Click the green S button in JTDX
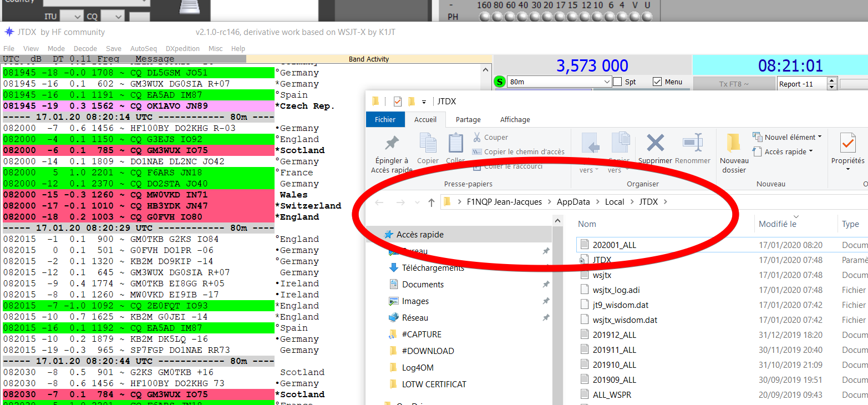868x405 pixels. [500, 82]
